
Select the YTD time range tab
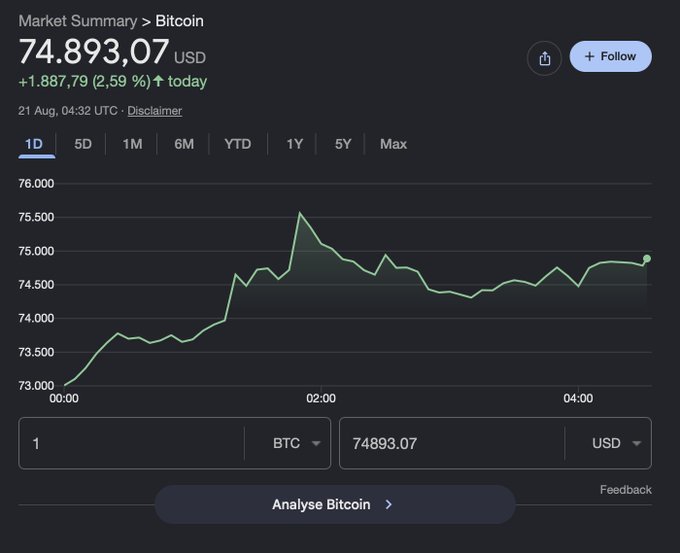tap(238, 144)
